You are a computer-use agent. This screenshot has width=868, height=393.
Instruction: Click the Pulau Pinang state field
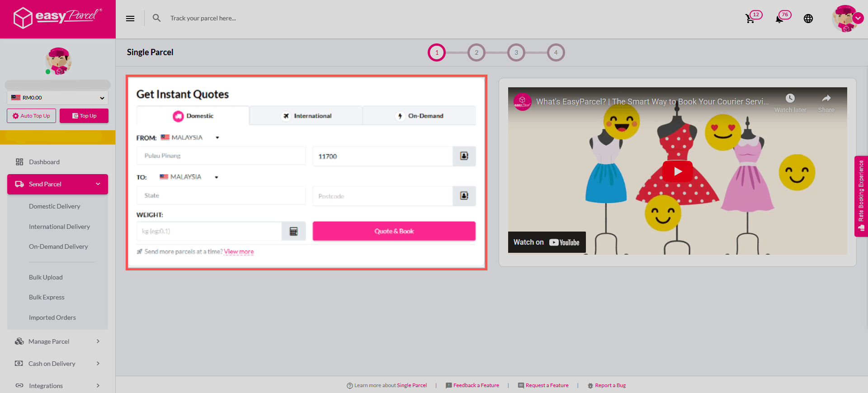pyautogui.click(x=221, y=156)
